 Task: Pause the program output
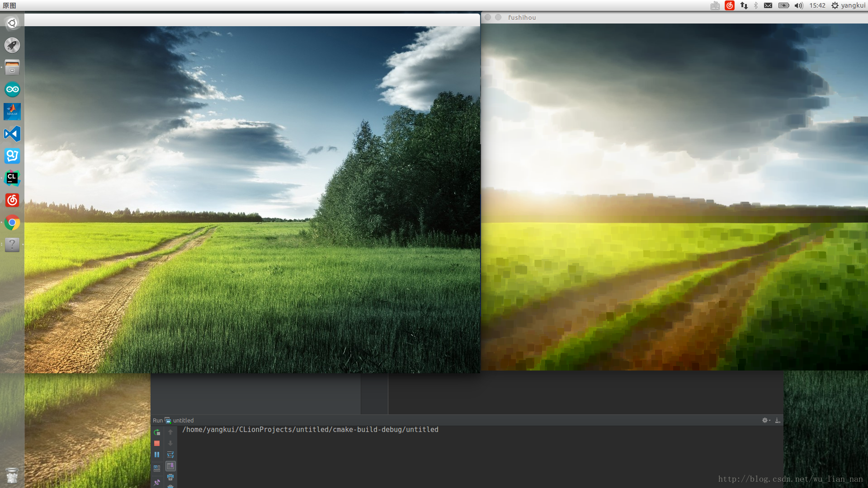point(157,455)
